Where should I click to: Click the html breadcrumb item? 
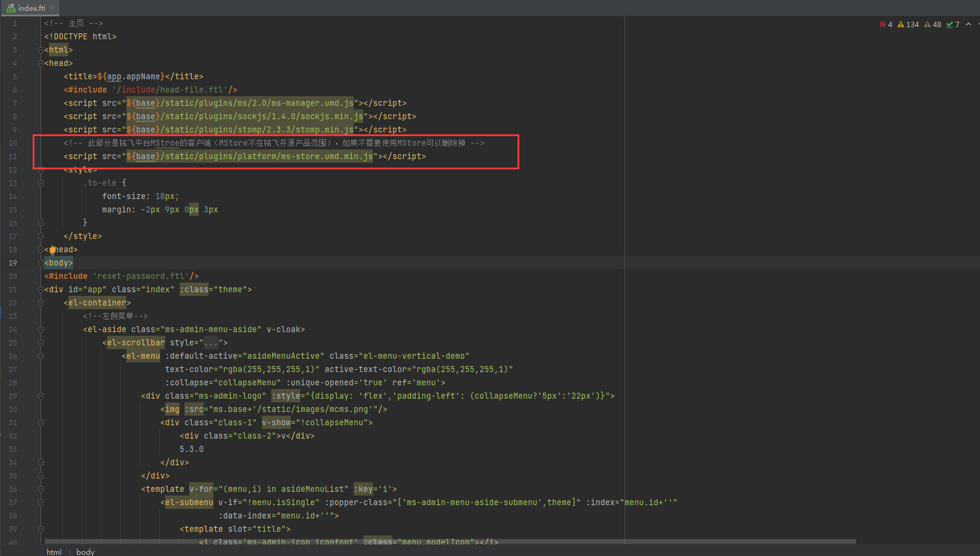tap(54, 552)
